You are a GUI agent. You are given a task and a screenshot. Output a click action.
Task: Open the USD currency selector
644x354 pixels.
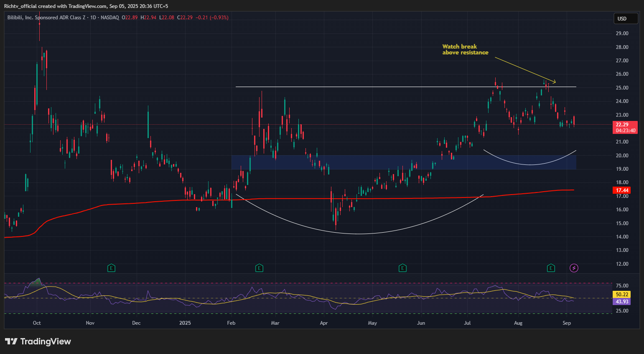click(625, 18)
